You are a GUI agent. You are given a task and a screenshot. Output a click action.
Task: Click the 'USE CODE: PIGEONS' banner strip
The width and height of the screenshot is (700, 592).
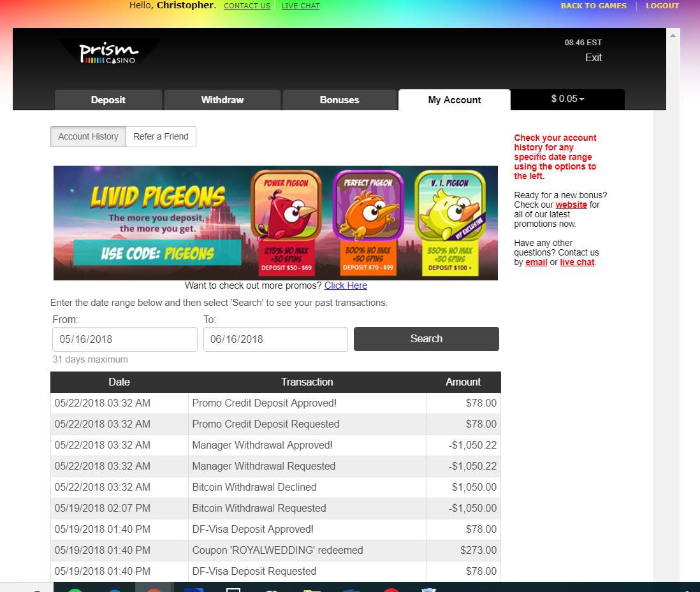tap(157, 253)
